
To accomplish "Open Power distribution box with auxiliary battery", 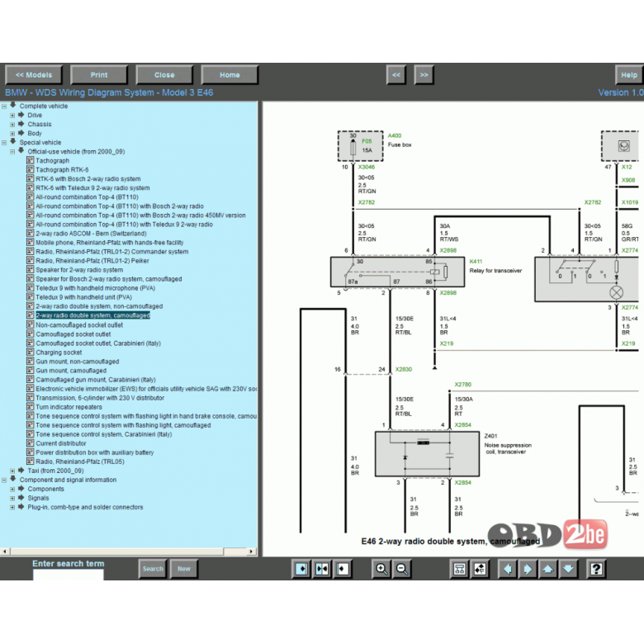I will tap(94, 452).
